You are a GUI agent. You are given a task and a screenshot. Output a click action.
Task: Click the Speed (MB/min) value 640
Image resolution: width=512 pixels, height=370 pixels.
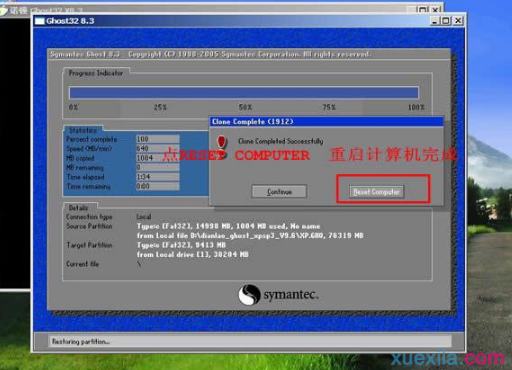click(x=158, y=148)
